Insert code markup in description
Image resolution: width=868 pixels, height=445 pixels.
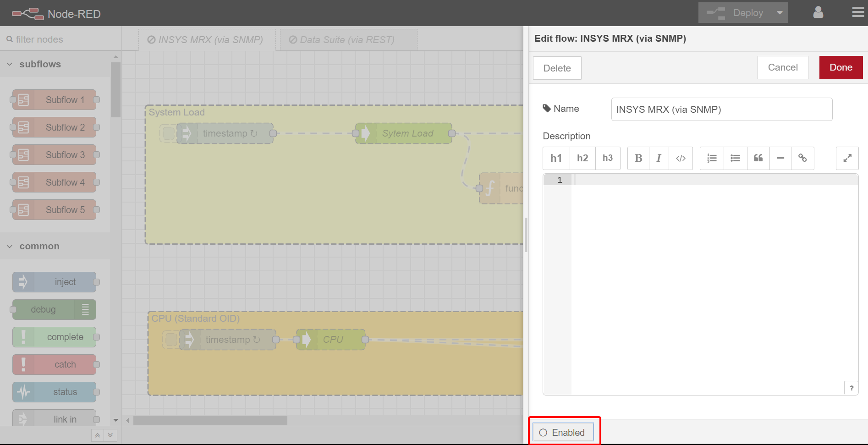click(681, 158)
